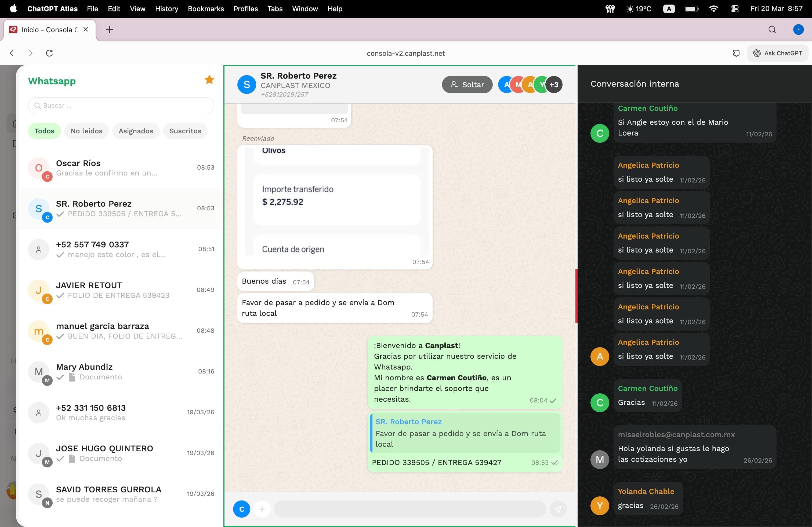
Task: Click the browser search magnifier icon
Action: [772, 30]
